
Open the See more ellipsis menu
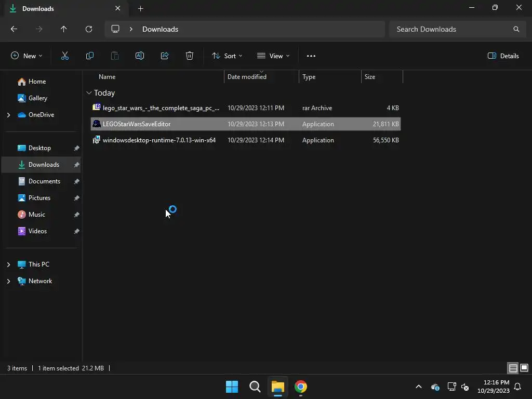311,56
